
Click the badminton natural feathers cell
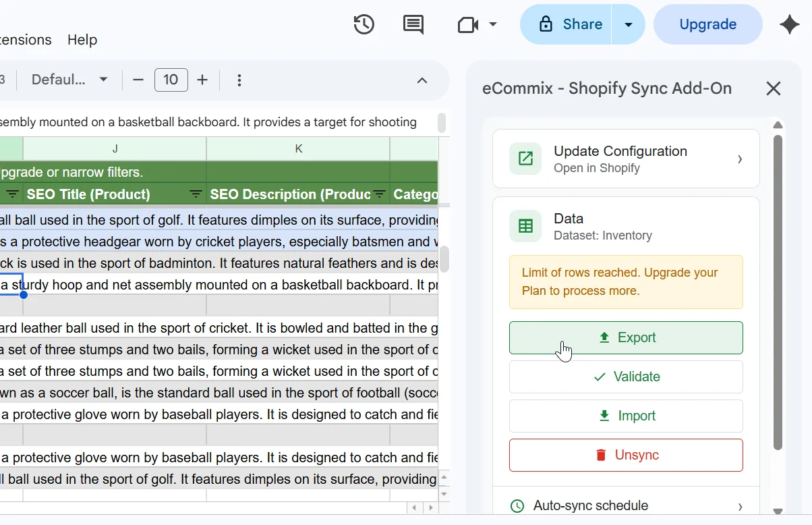219,263
